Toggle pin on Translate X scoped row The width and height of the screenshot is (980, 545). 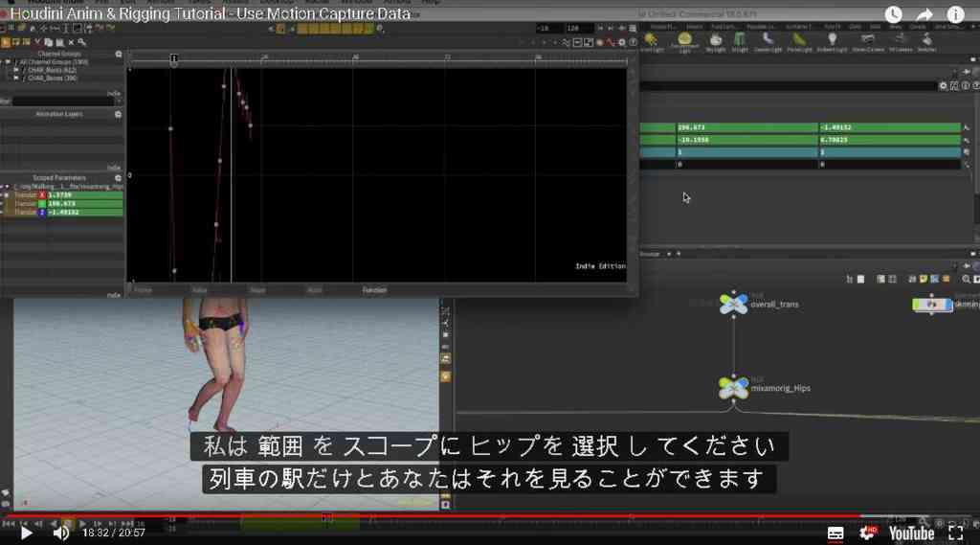(7, 195)
